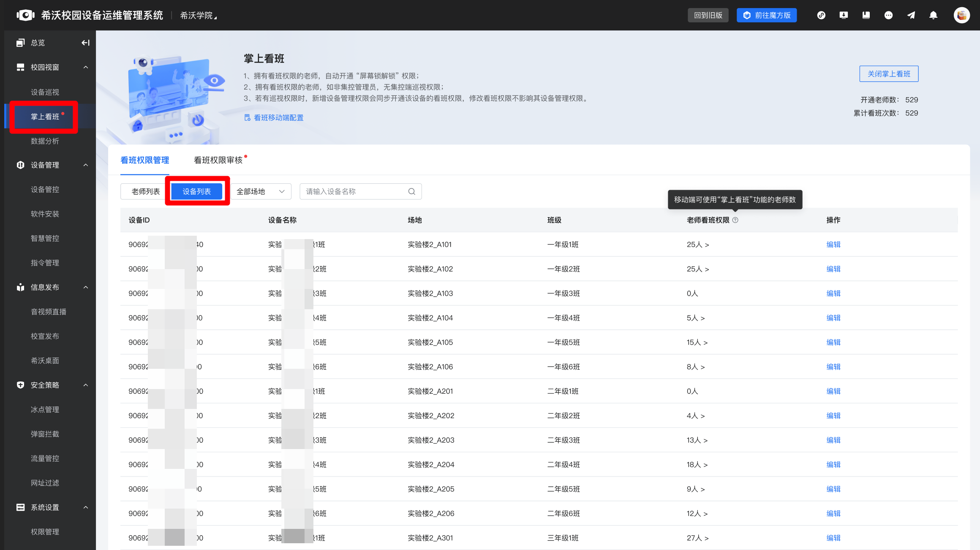Viewport: 980px width, 550px height.
Task: Click the 系统设置 section icon
Action: pos(20,507)
